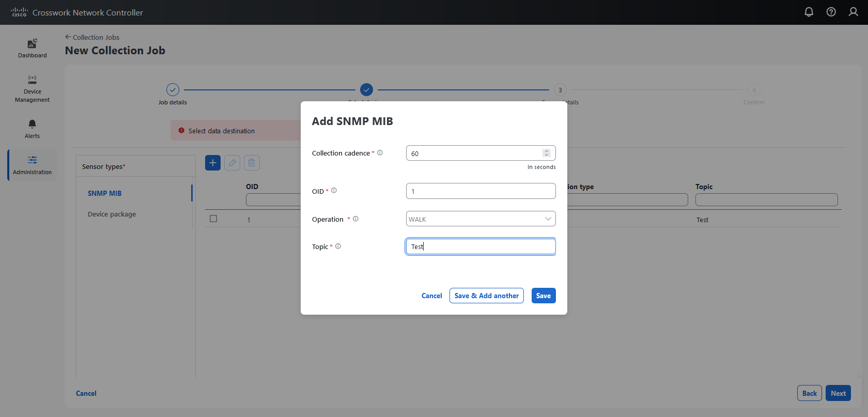Click the Save button in the dialog
The width and height of the screenshot is (868, 417).
[544, 296]
